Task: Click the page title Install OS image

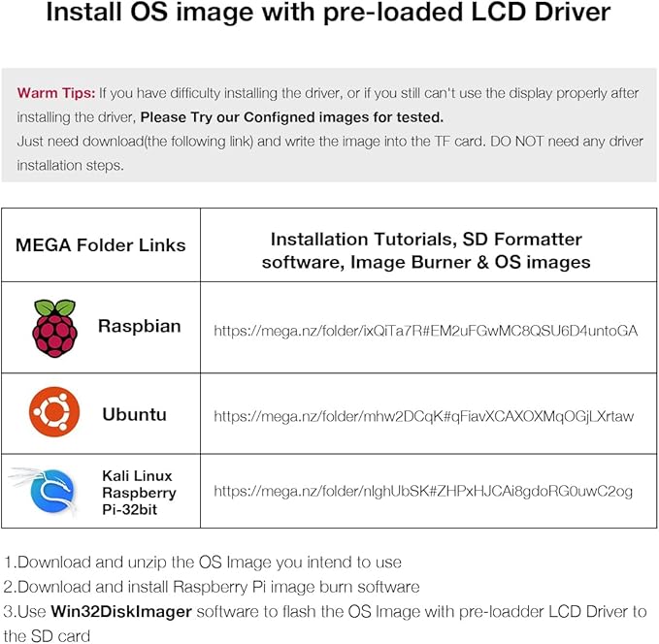Action: coord(328,12)
